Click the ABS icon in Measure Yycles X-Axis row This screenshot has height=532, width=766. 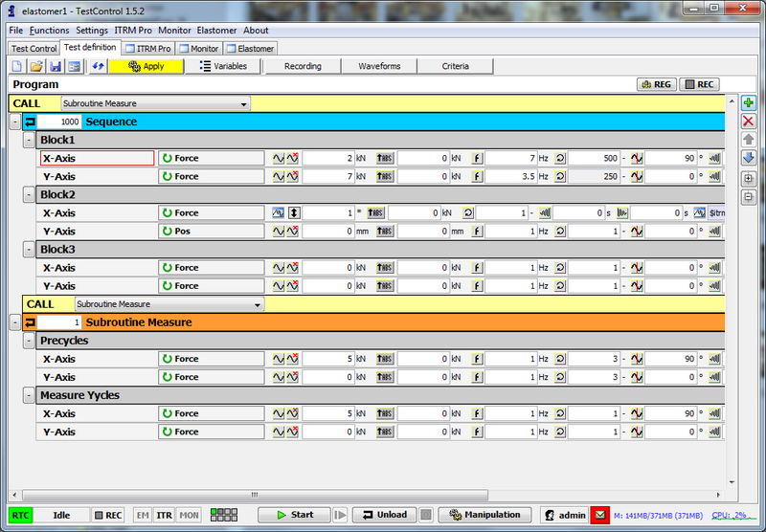[385, 413]
